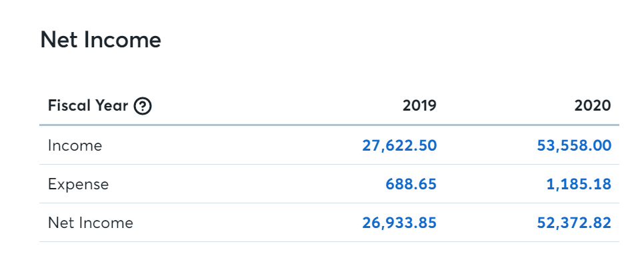The height and width of the screenshot is (274, 644).
Task: Click the blank cell between Income and 27,622.50
Action: [233, 145]
